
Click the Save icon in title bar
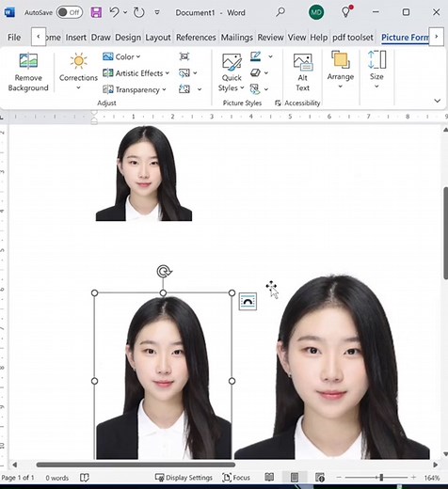pyautogui.click(x=96, y=12)
